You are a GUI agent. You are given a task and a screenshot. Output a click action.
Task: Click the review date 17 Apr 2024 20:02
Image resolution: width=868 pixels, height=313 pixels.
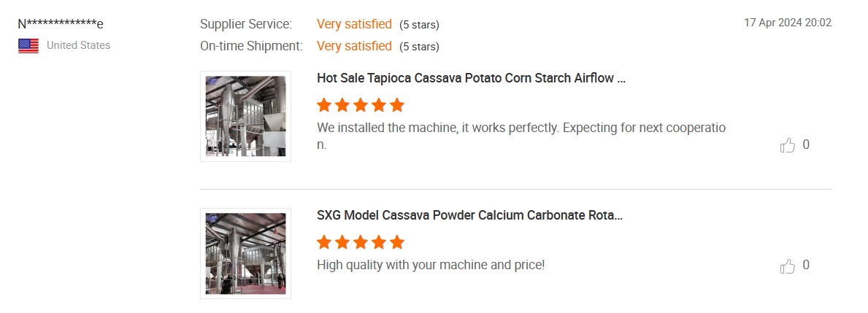(x=788, y=23)
